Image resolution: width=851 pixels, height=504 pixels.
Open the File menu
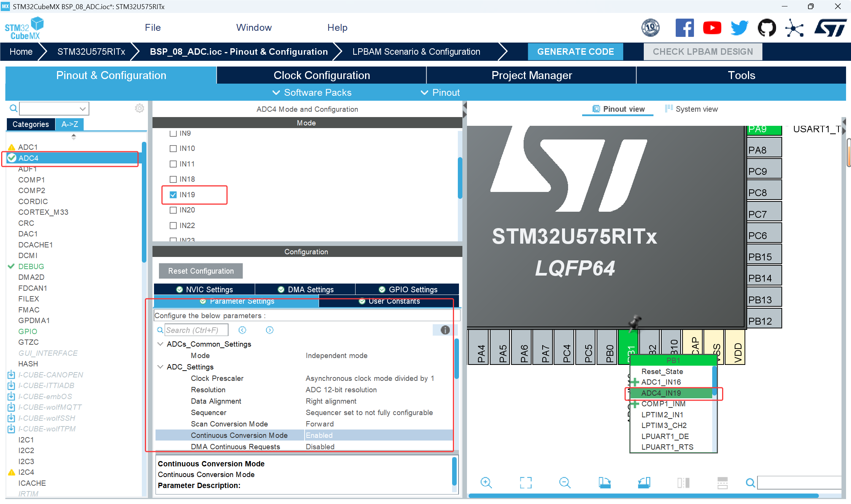[153, 27]
